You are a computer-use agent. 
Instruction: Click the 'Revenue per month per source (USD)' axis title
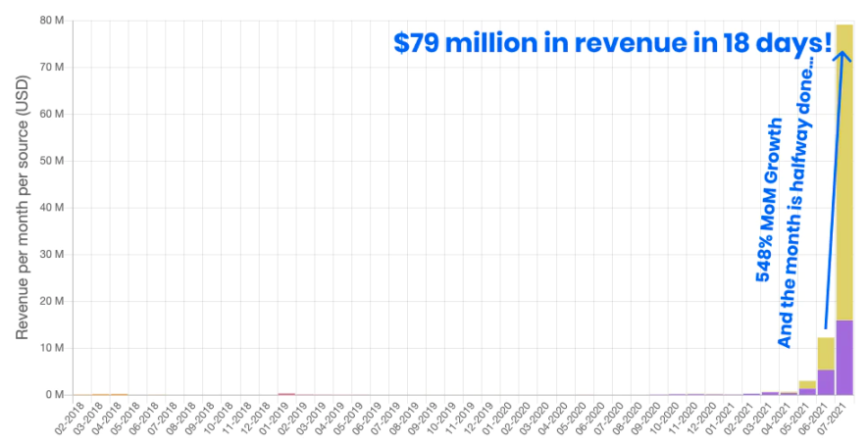pos(23,208)
